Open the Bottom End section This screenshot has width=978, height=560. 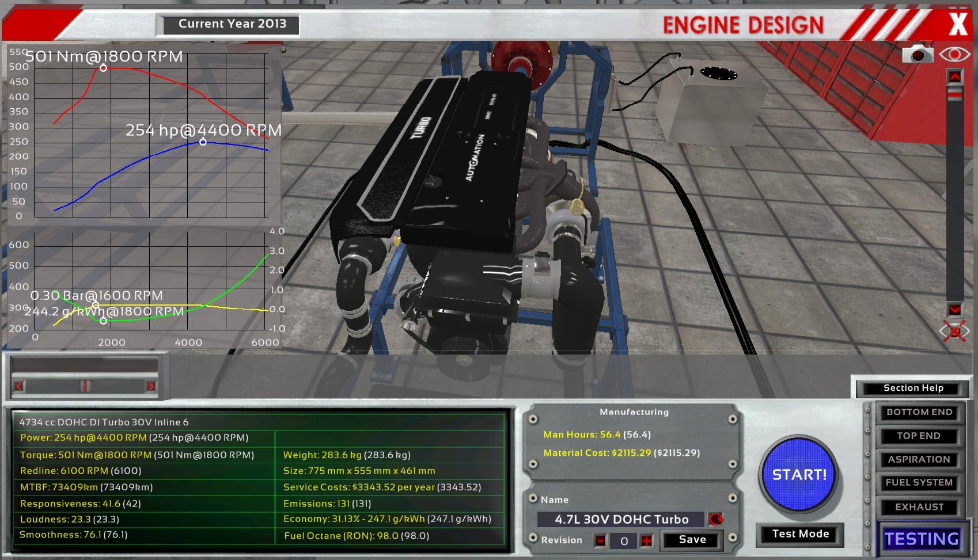tap(919, 412)
